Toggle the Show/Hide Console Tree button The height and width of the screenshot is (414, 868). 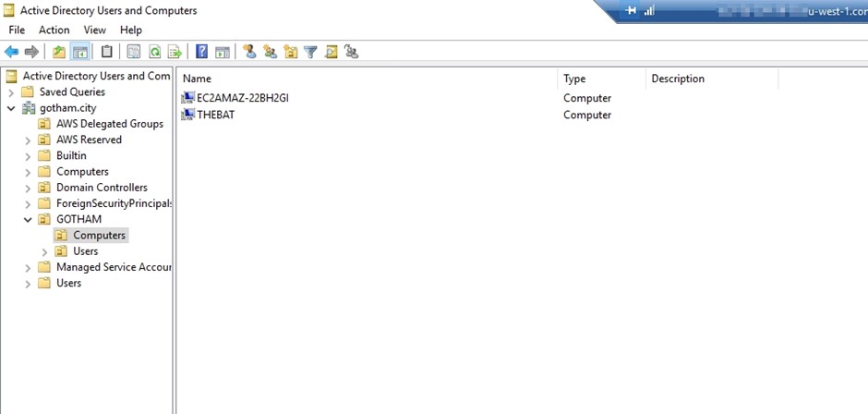(80, 52)
